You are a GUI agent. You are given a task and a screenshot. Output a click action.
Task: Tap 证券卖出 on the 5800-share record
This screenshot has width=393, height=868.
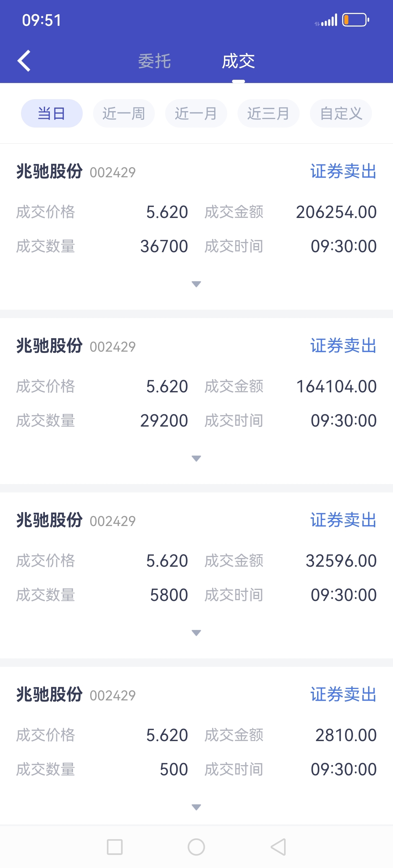(x=343, y=520)
